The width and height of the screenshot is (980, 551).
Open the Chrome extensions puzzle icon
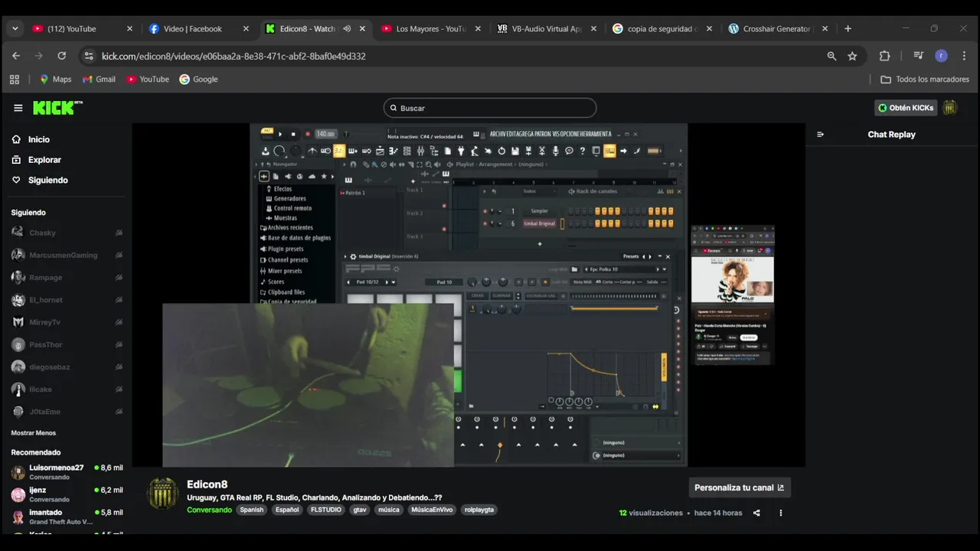[884, 56]
